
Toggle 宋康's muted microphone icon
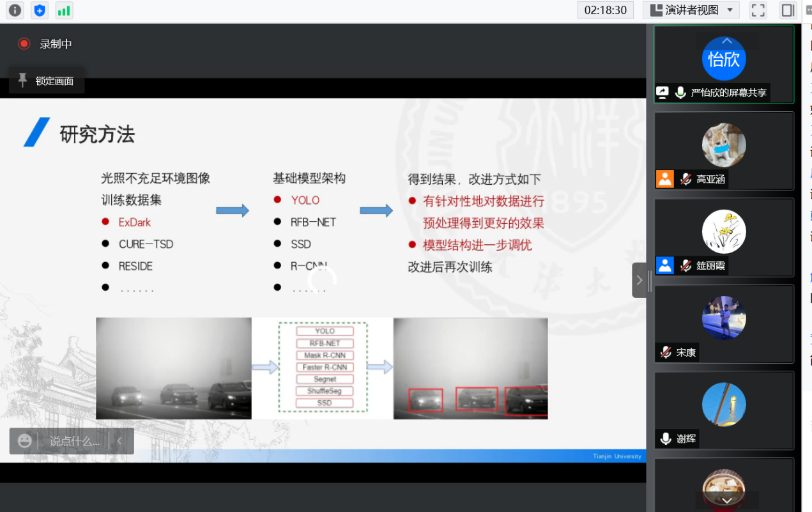pos(666,352)
